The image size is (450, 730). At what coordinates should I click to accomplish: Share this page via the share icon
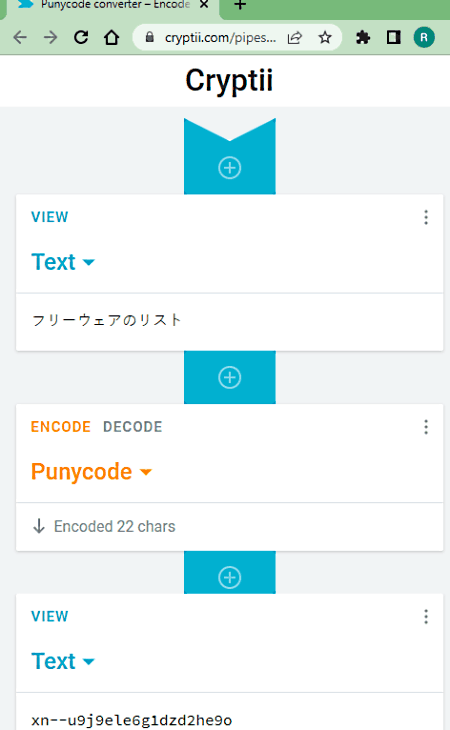tap(295, 37)
